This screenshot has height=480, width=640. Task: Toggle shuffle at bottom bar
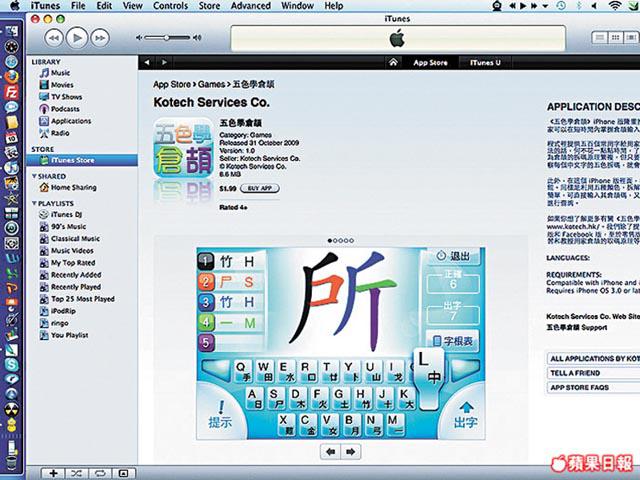[76, 473]
